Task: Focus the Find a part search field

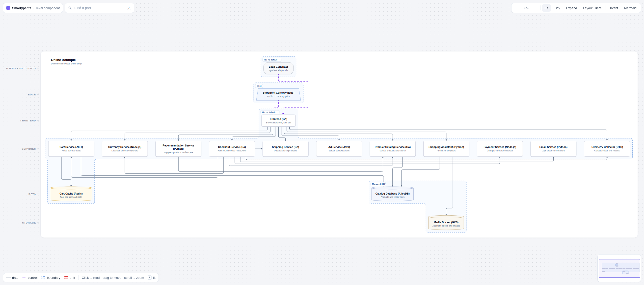Action: (100, 8)
